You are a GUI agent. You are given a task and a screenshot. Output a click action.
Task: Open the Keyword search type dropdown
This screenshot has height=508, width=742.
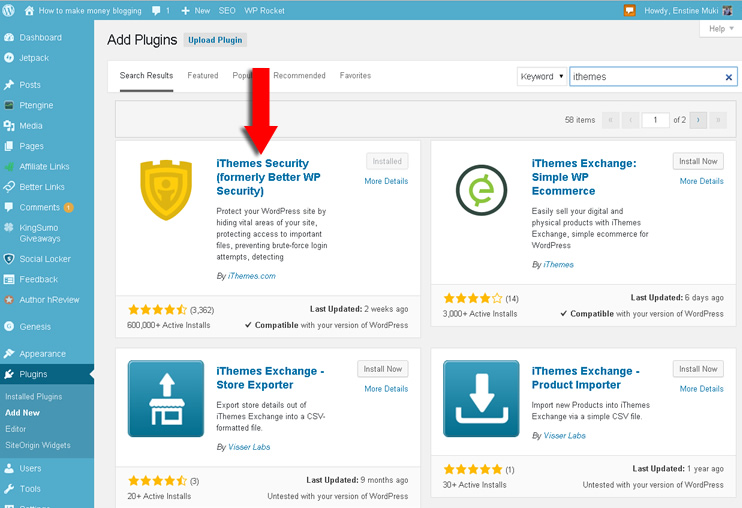pos(542,77)
